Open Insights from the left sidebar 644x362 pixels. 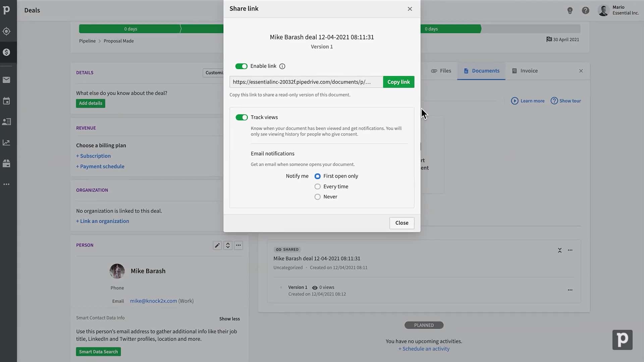click(x=7, y=142)
